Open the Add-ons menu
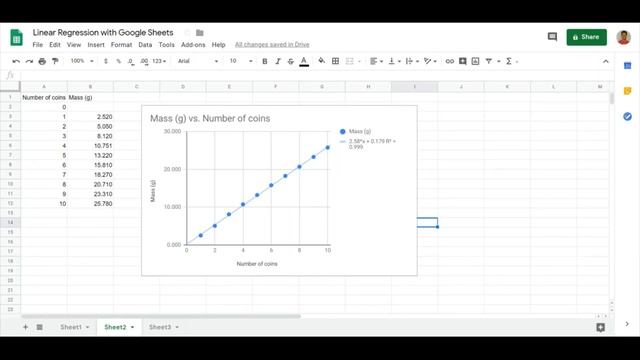 point(193,45)
